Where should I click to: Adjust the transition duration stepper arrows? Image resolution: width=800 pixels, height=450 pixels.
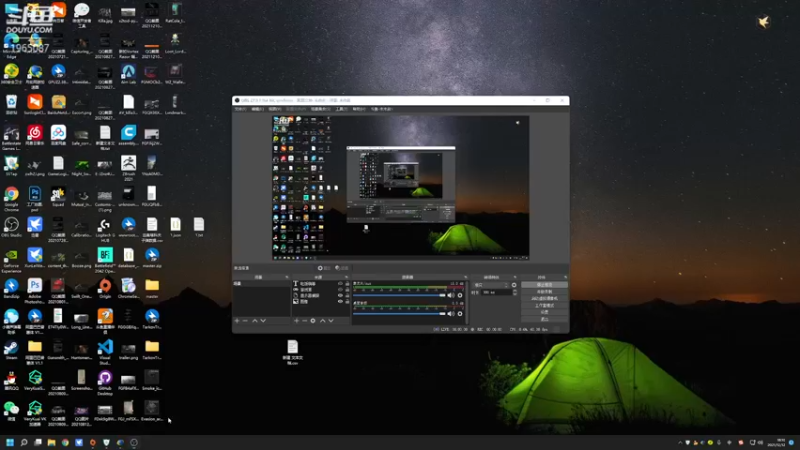(514, 292)
